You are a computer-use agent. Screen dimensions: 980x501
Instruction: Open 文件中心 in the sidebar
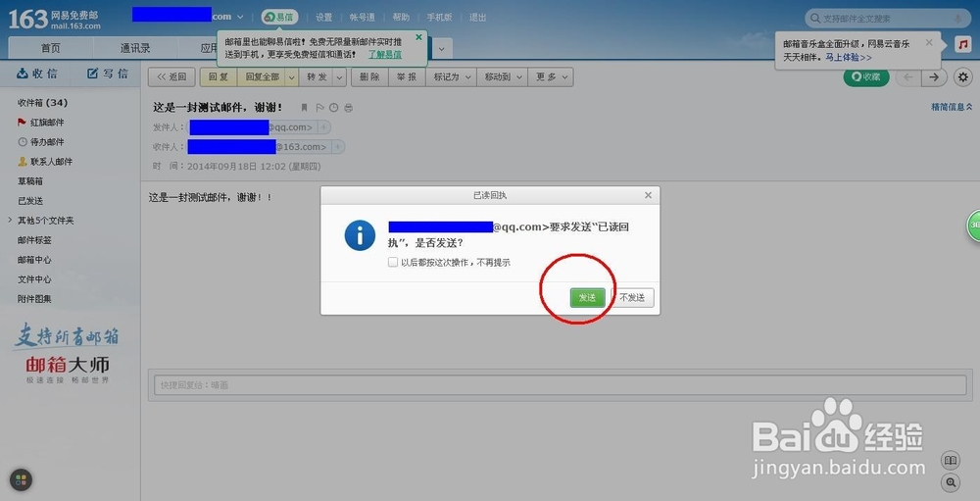(x=34, y=279)
